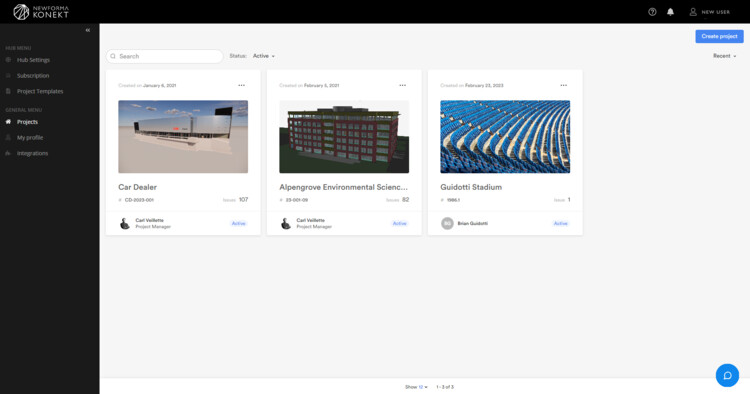Select Project Templates in sidebar
This screenshot has height=394, width=750.
click(40, 91)
